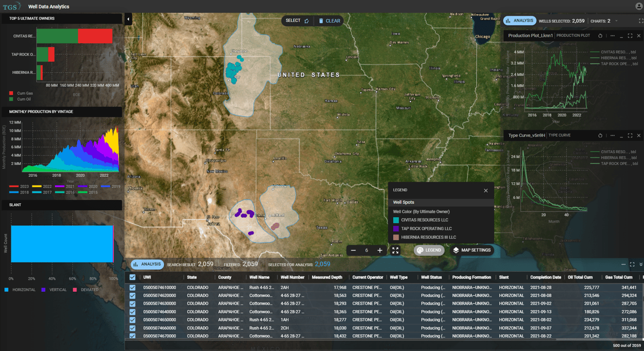Image resolution: width=644 pixels, height=351 pixels.
Task: Close the Production Plot chart
Action: [639, 36]
